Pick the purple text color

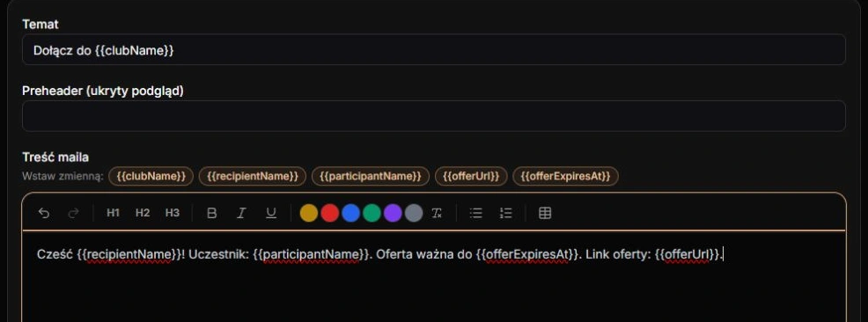393,213
